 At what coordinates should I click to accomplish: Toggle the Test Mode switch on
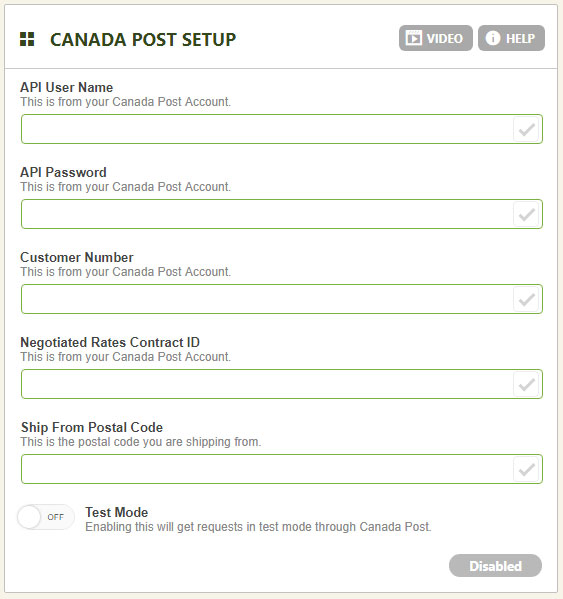45,517
